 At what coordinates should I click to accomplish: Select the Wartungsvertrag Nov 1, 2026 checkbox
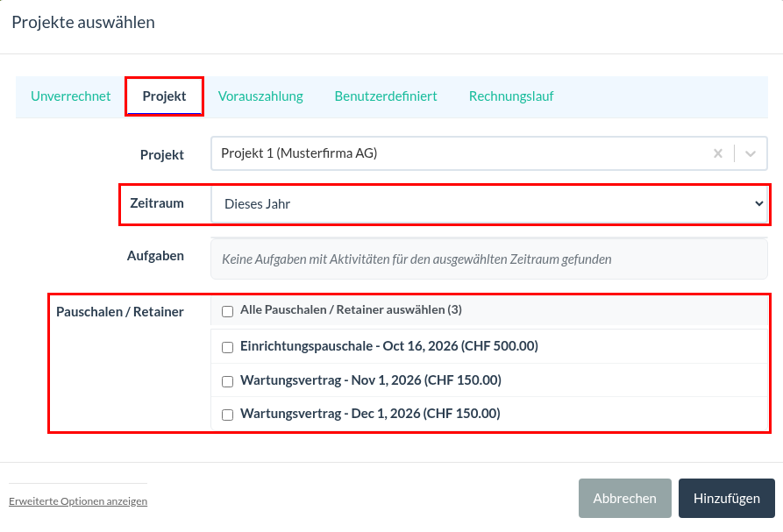pos(228,382)
